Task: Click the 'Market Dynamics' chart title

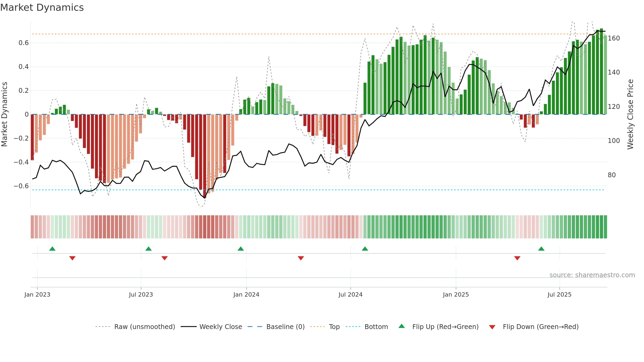Action: click(42, 8)
